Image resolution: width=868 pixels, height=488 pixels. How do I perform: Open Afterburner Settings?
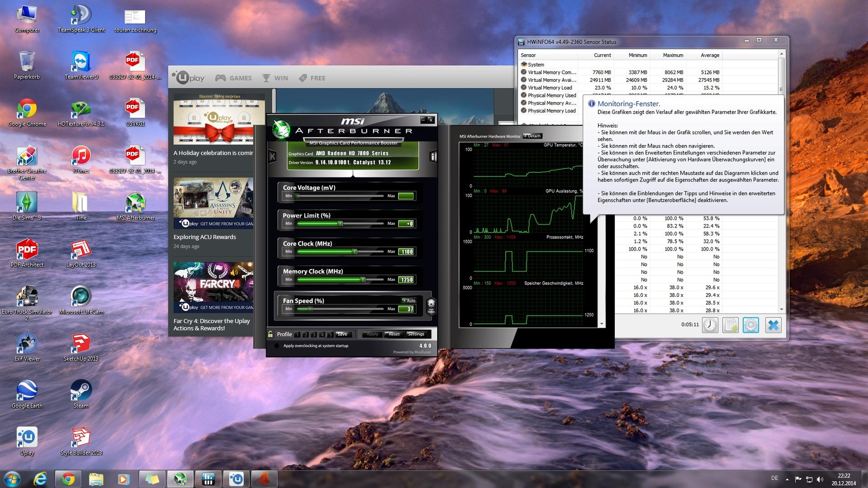tap(416, 334)
